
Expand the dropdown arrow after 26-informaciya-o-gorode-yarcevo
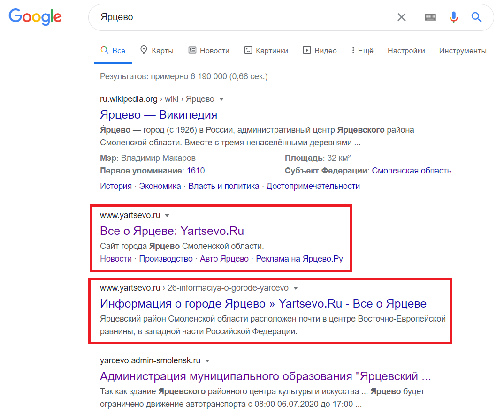296,288
